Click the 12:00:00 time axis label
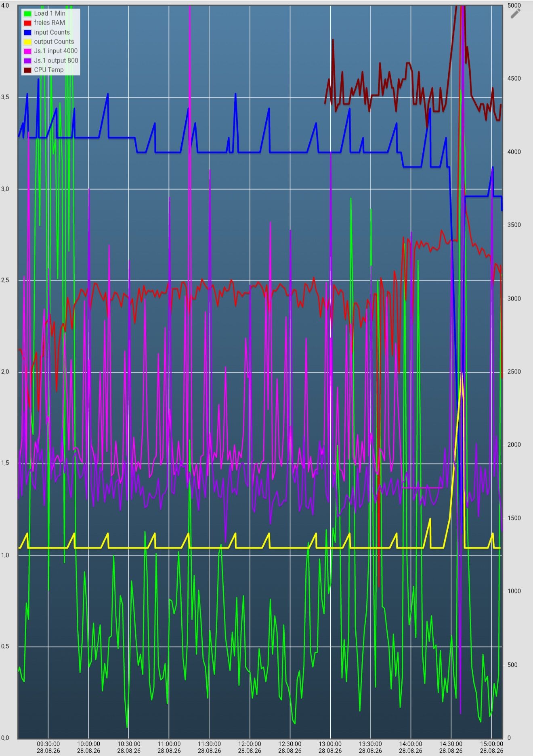 (250, 747)
